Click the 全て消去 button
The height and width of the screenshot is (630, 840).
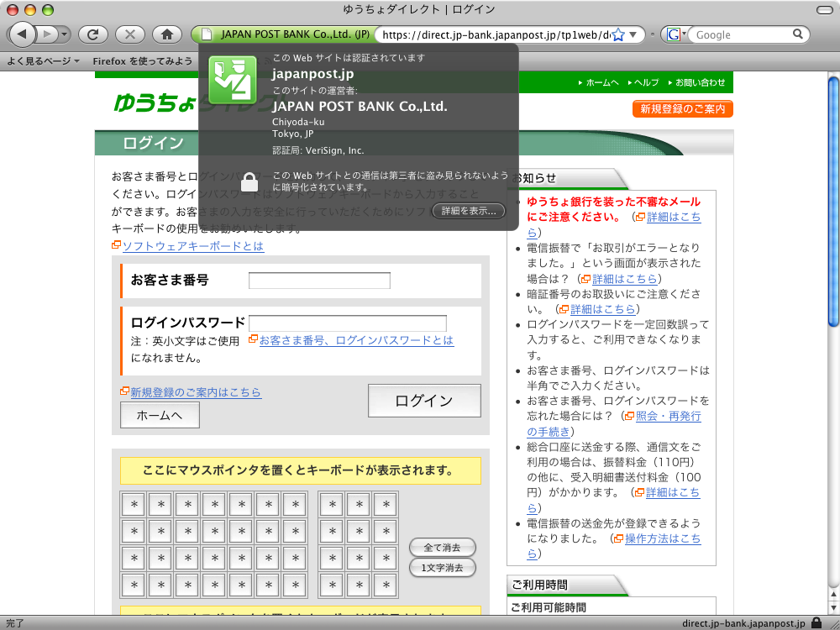coord(442,547)
